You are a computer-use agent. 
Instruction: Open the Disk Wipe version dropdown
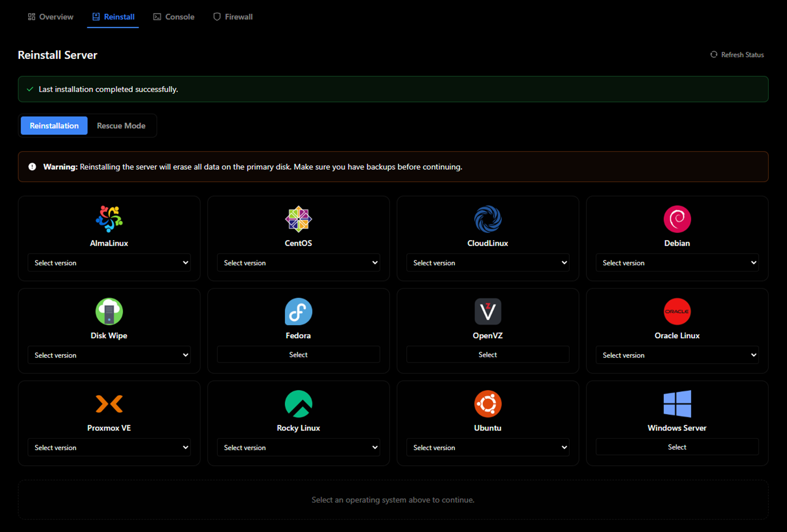[109, 355]
